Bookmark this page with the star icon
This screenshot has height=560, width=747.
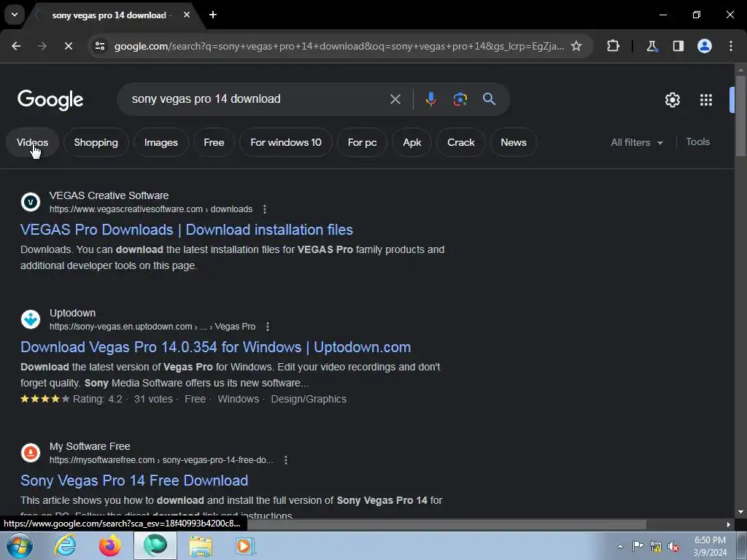pos(576,46)
